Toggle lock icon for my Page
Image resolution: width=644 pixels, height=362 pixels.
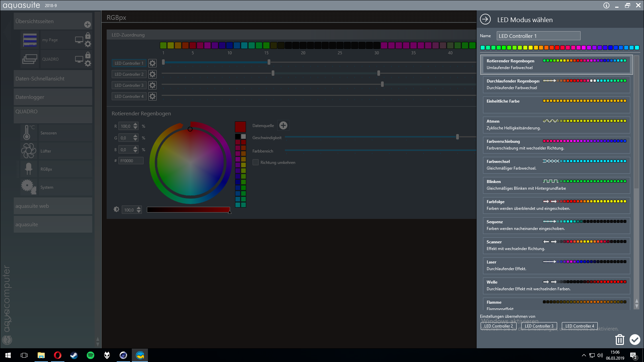pyautogui.click(x=88, y=36)
